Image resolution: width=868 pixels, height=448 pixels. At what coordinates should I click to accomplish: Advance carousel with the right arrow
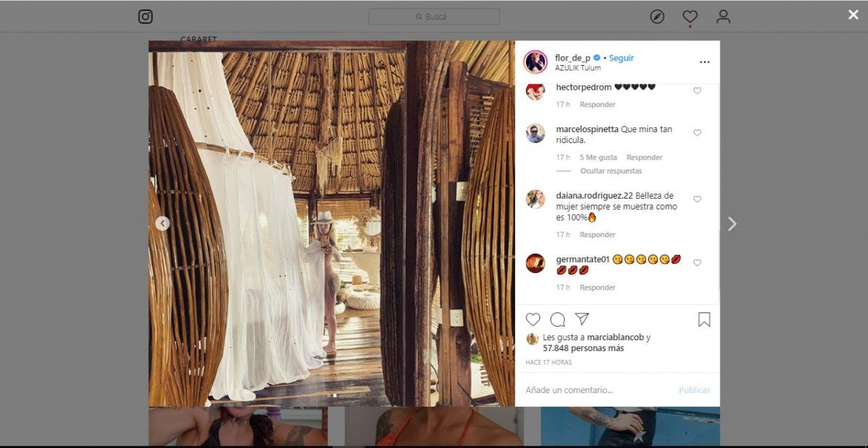click(732, 224)
